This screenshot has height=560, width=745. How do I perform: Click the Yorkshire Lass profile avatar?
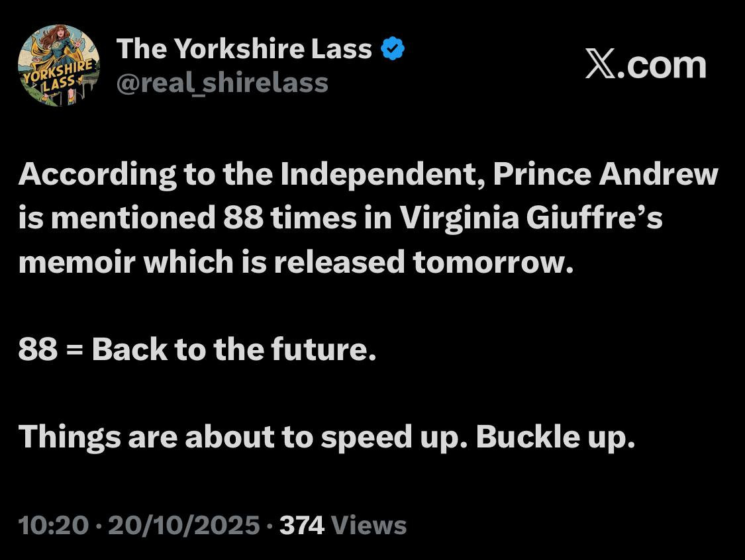[59, 66]
